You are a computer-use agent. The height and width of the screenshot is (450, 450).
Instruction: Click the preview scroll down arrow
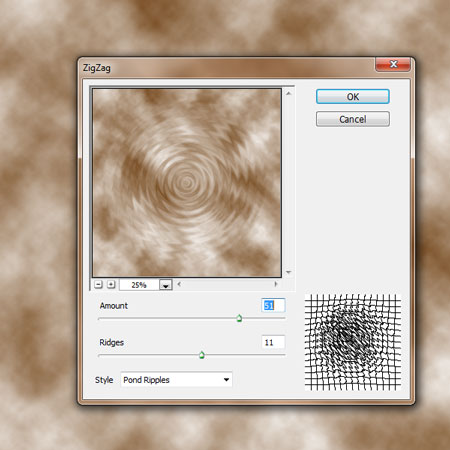(289, 272)
